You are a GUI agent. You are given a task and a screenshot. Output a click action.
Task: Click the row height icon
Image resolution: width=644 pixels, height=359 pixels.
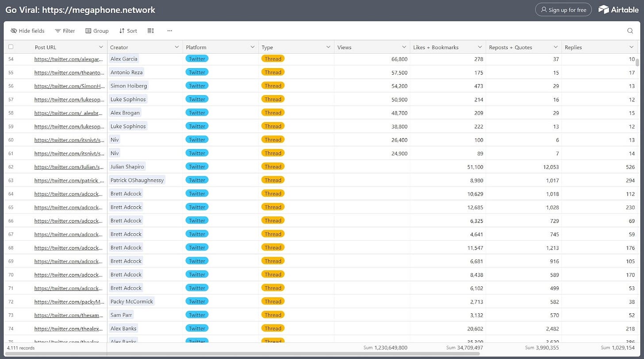tap(150, 31)
